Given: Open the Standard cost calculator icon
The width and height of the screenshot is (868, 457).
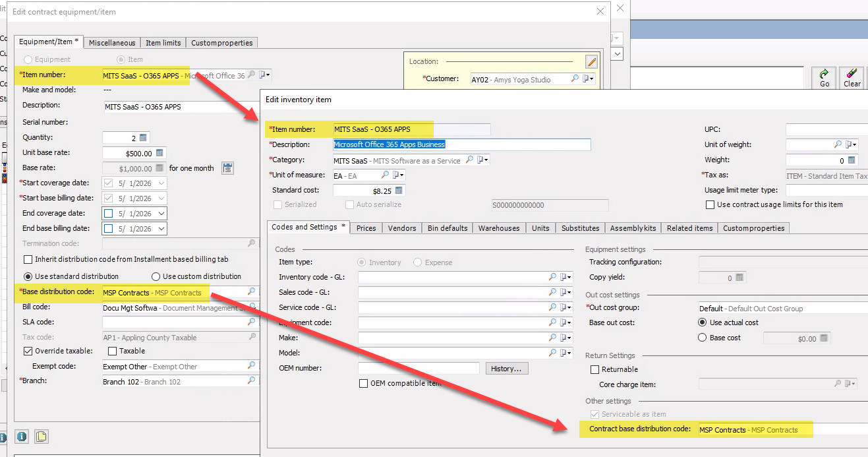Looking at the screenshot, I should tap(399, 191).
